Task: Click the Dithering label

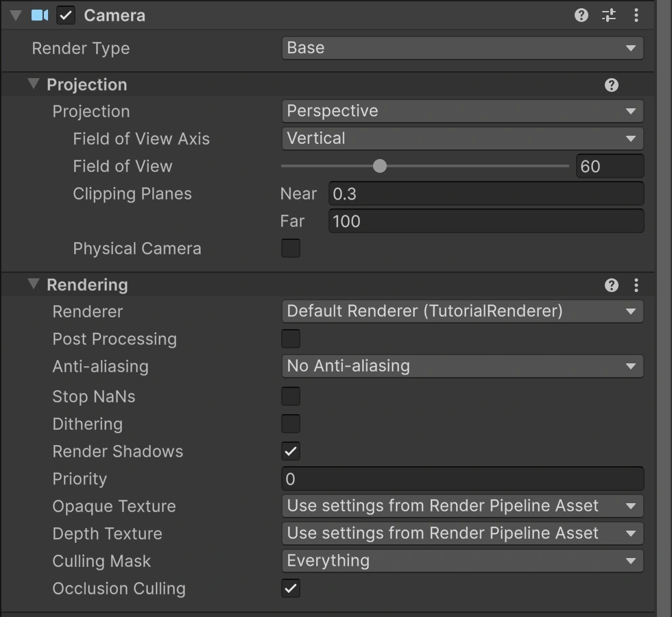Action: [88, 424]
